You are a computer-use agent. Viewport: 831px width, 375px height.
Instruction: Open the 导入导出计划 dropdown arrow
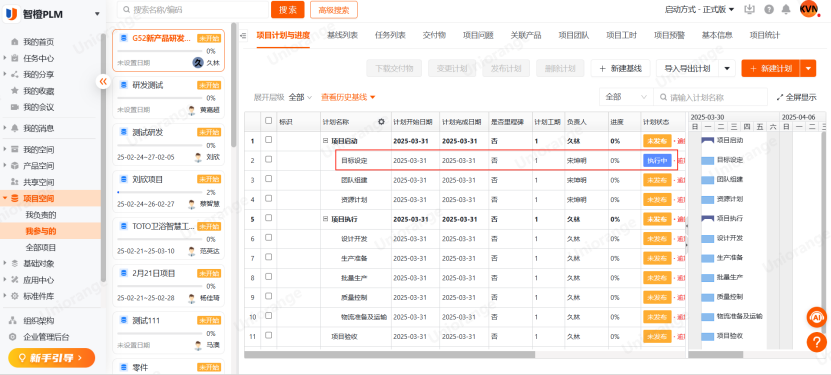coord(727,68)
